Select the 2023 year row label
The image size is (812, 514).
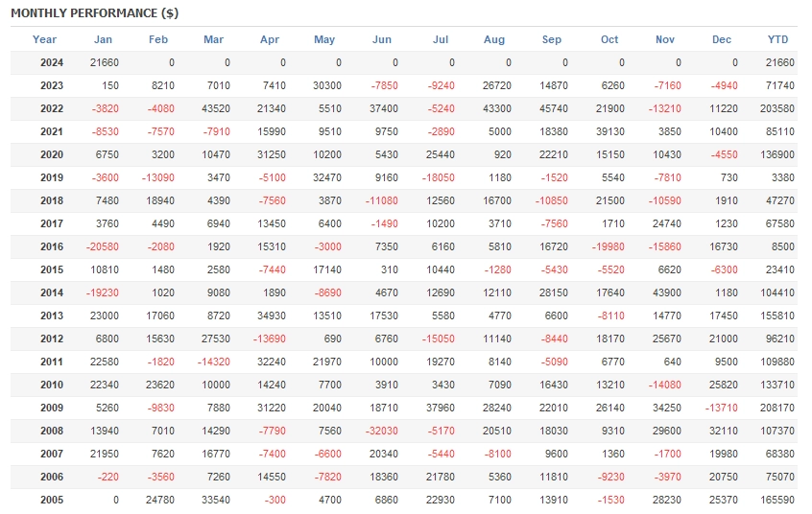pyautogui.click(x=52, y=86)
